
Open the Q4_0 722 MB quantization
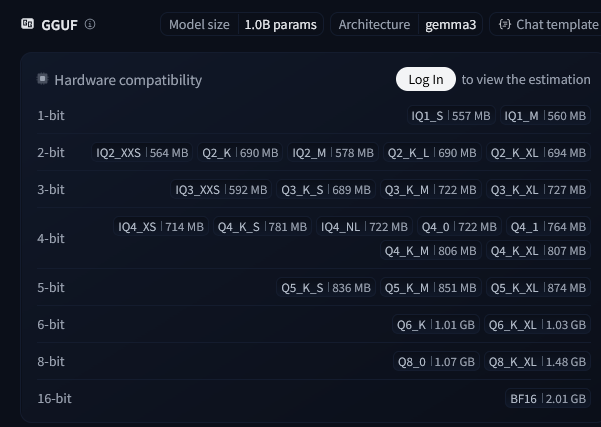click(458, 227)
